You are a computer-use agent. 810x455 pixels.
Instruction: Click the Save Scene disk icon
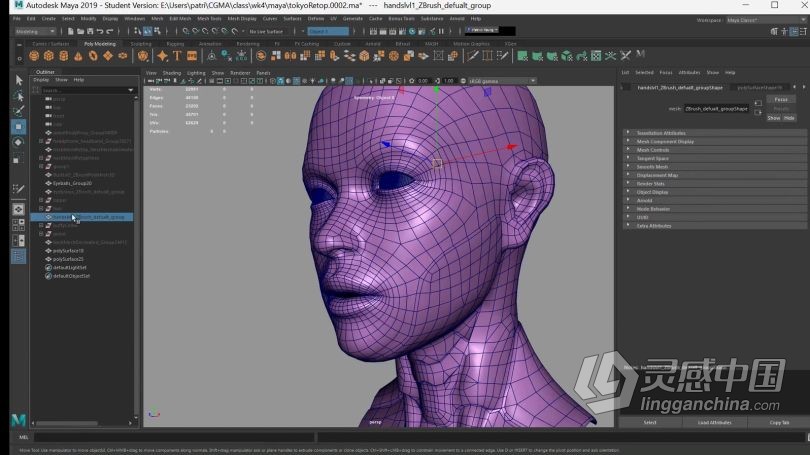pyautogui.click(x=90, y=32)
